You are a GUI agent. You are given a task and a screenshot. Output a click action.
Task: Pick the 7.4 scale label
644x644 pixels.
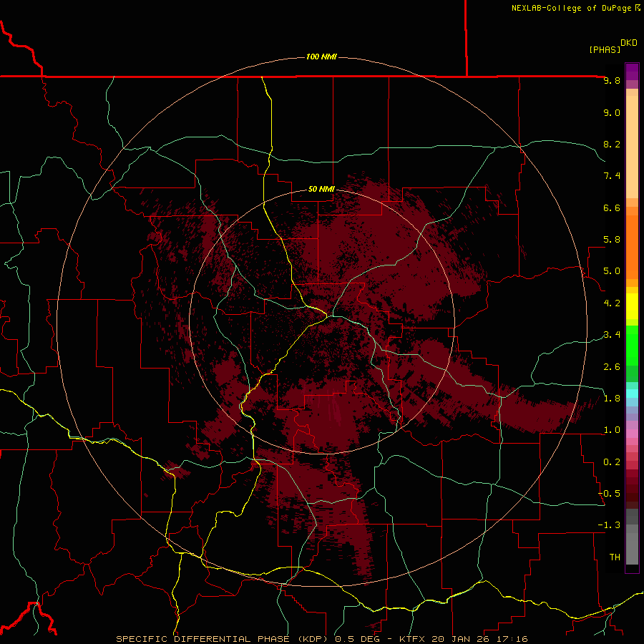coord(612,176)
